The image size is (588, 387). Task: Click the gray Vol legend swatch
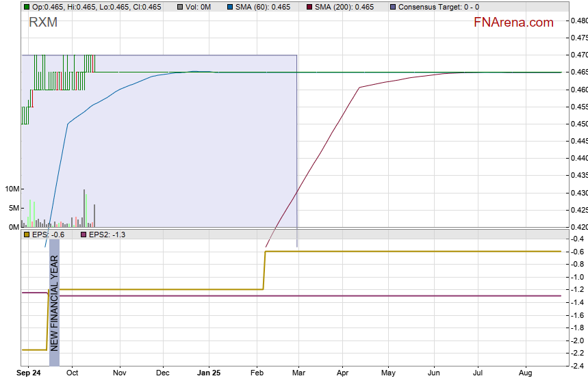pos(179,7)
